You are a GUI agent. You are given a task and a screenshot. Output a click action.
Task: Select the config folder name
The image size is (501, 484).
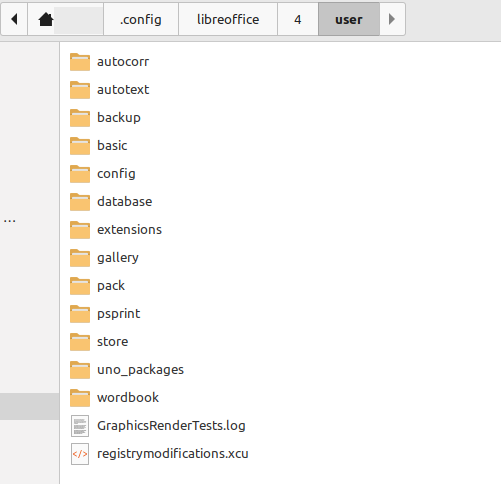[x=116, y=174]
